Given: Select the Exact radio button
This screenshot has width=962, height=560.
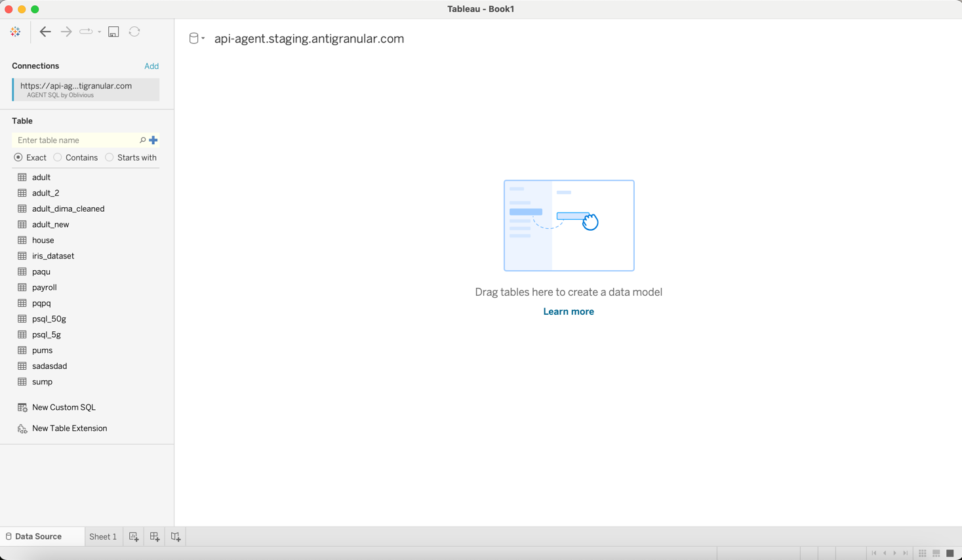Looking at the screenshot, I should [18, 157].
